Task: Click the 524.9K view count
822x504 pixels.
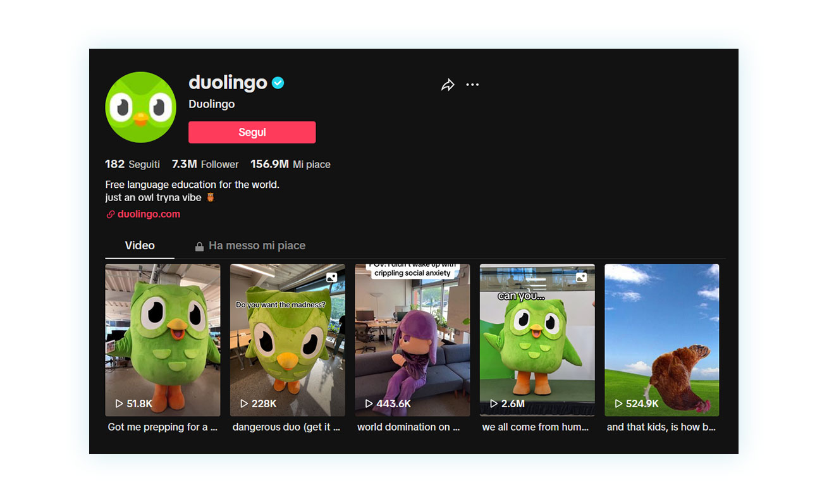Action: 642,403
